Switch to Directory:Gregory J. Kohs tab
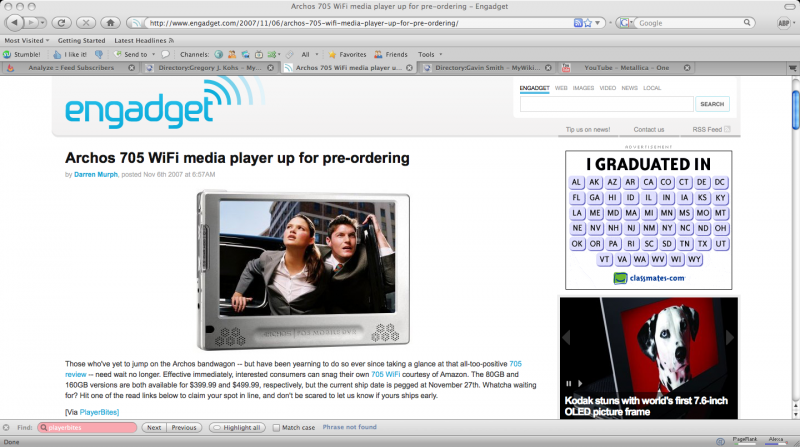 209,67
